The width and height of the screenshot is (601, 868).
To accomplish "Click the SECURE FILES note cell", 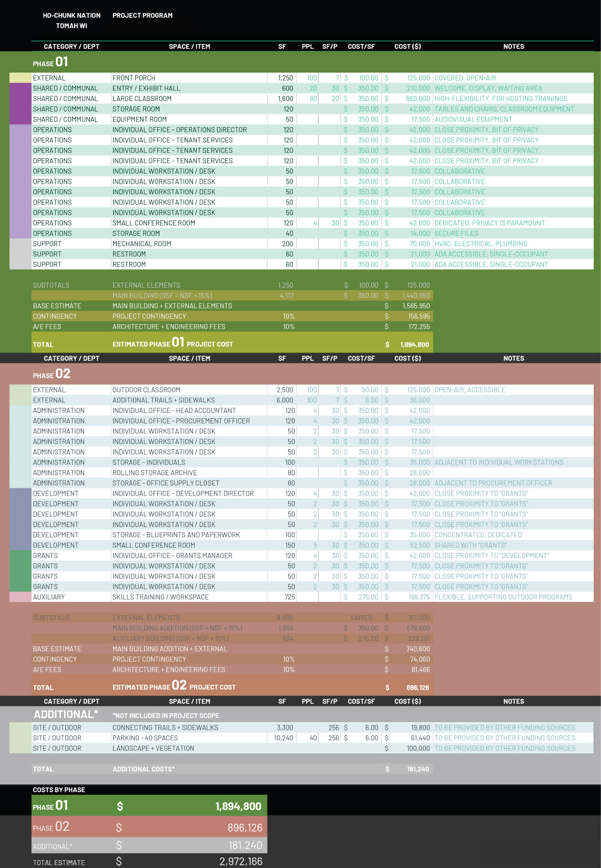I will 456,234.
